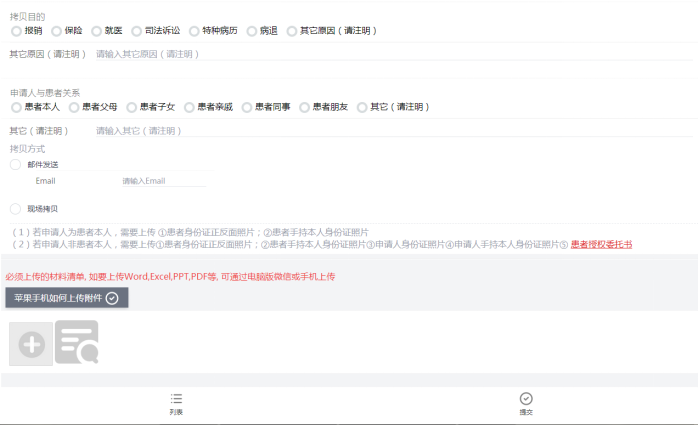698x425 pixels.
Task: Select 其它原因（请注明） purpose option
Action: (x=292, y=31)
